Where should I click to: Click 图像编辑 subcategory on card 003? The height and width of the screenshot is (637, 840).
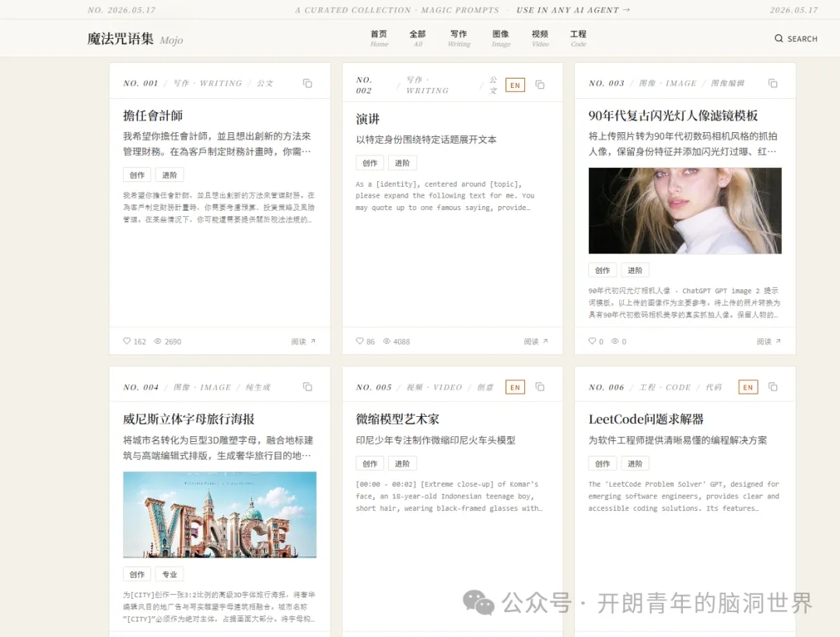pyautogui.click(x=727, y=83)
